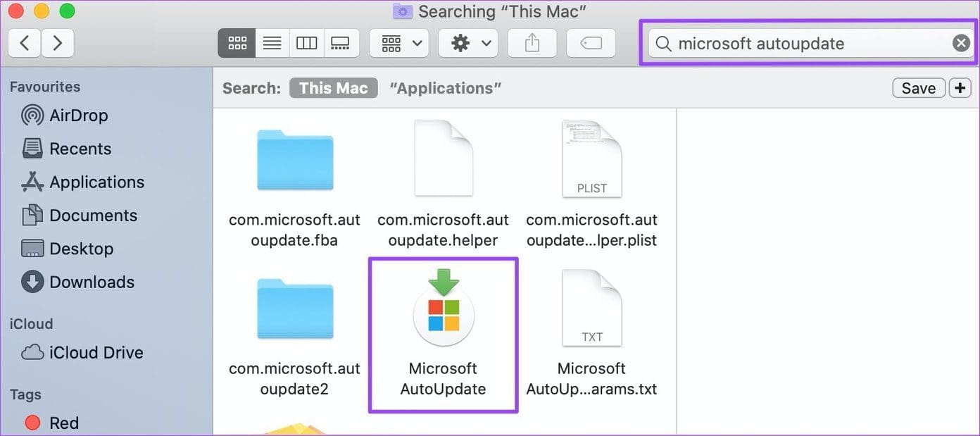Switch to column view
Viewport: 980px width, 436px height.
click(306, 43)
